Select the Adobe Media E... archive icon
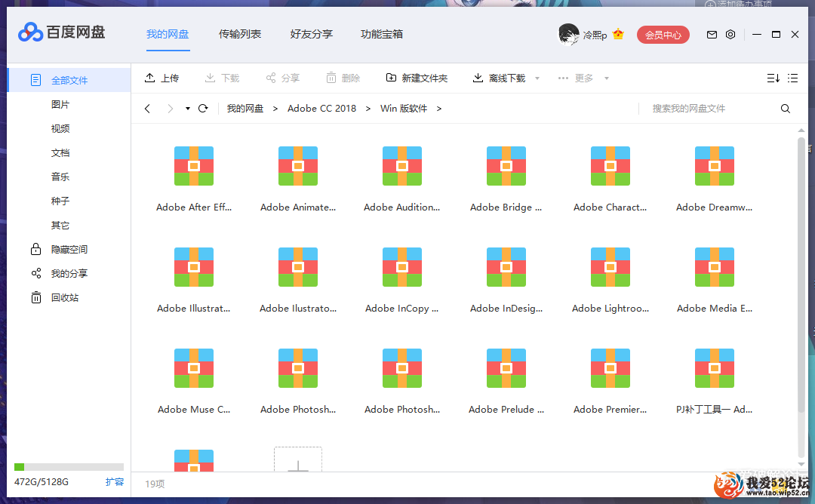 point(714,267)
